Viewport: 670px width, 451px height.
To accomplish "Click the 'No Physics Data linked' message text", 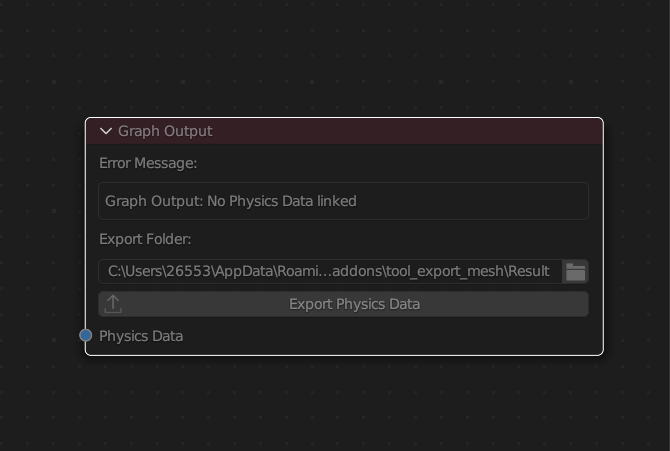I will [x=282, y=201].
